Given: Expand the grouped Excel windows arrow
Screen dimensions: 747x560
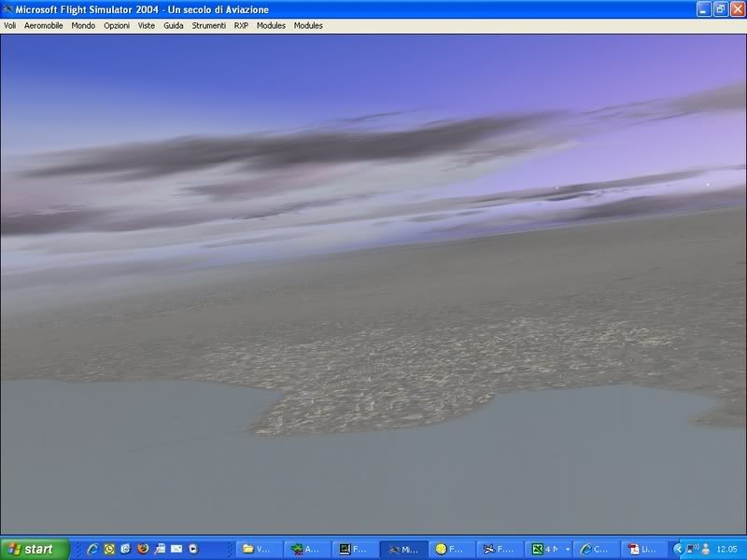Looking at the screenshot, I should pyautogui.click(x=568, y=550).
